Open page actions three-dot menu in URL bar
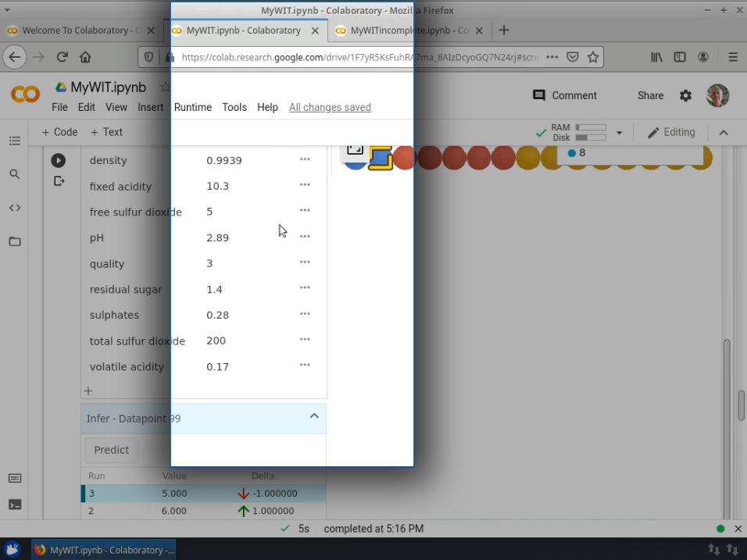747x560 pixels. pyautogui.click(x=552, y=57)
